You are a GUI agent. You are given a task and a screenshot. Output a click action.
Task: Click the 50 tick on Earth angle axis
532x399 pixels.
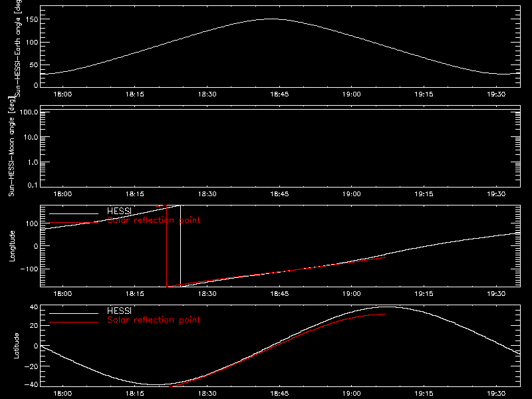click(x=35, y=65)
